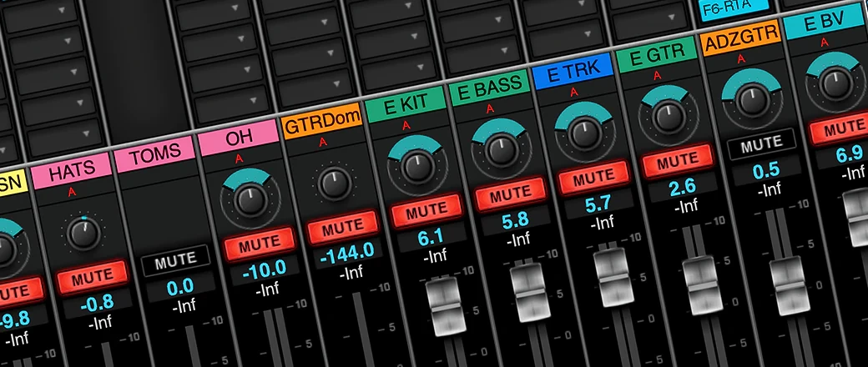
Task: Click the red A under E BASS
Action: point(491,108)
